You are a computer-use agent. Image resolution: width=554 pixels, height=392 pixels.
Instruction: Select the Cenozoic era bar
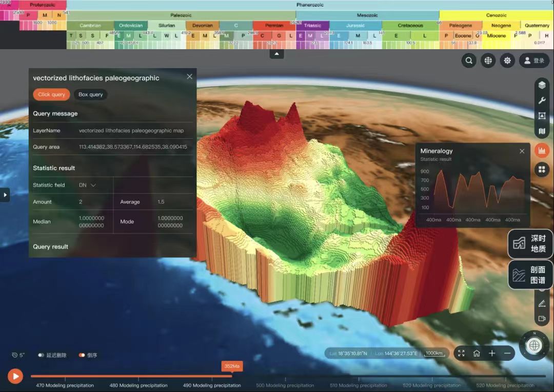coord(496,15)
